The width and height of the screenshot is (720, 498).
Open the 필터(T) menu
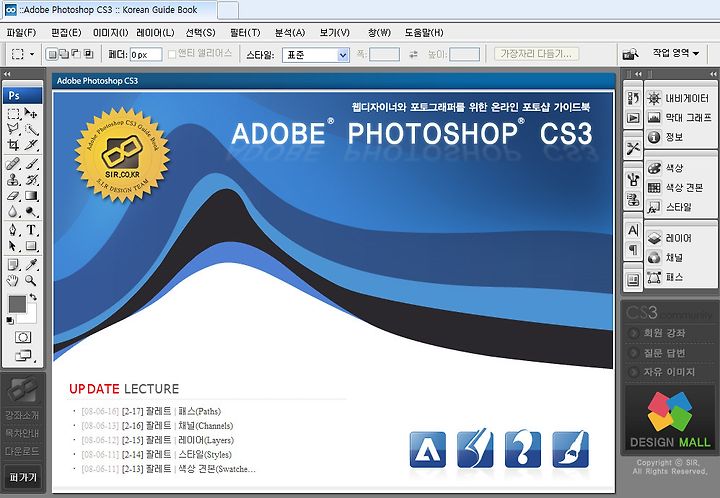click(x=245, y=33)
